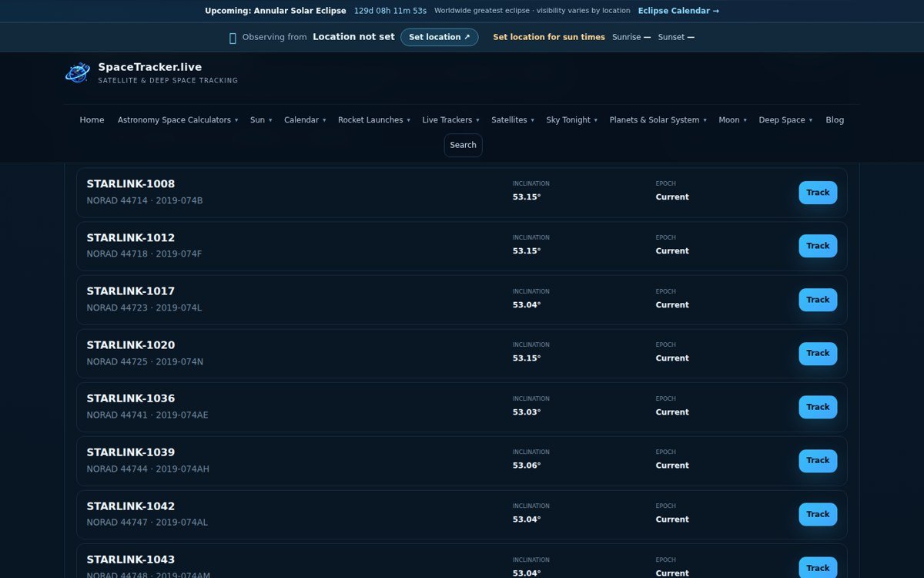Open the Blog page
This screenshot has width=924, height=578.
click(835, 120)
